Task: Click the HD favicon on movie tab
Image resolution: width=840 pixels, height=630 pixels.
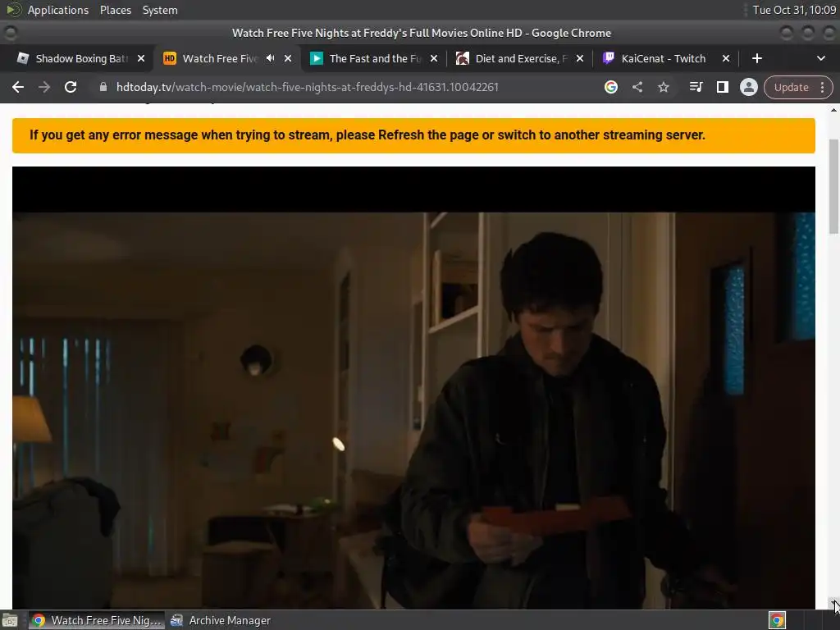Action: click(169, 58)
